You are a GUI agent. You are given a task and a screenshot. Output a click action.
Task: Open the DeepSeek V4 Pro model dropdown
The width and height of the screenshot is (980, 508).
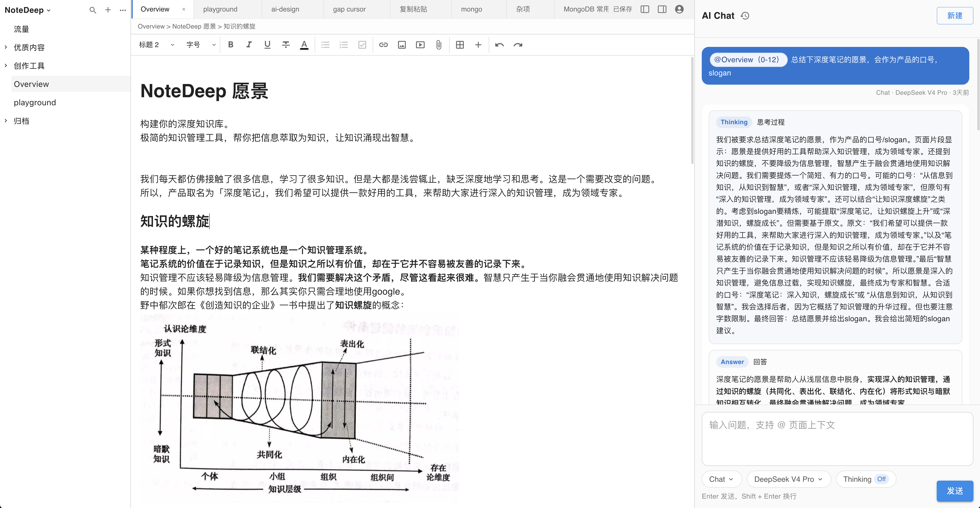pyautogui.click(x=789, y=479)
